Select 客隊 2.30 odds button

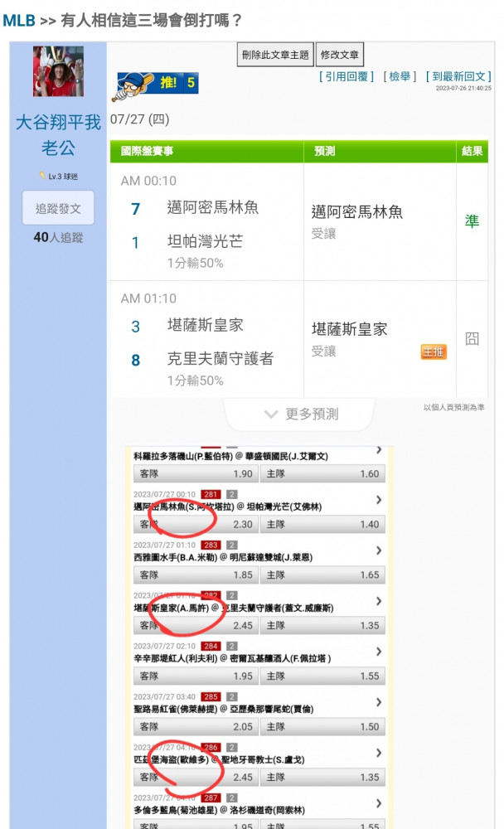pyautogui.click(x=195, y=525)
